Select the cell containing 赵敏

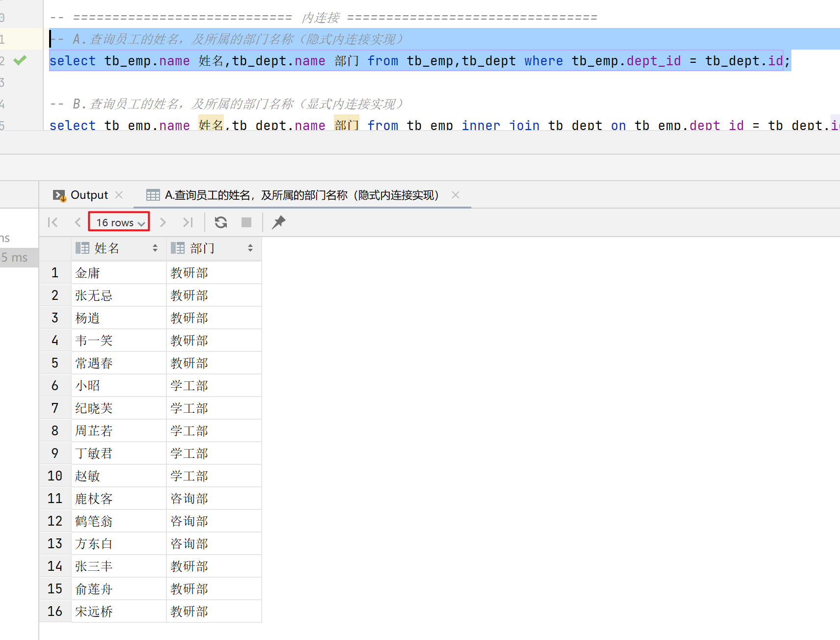click(119, 476)
